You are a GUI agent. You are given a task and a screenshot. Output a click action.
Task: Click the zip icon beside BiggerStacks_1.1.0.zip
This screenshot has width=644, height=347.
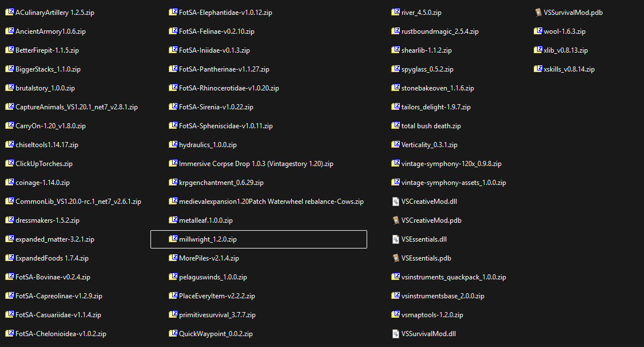[10, 69]
